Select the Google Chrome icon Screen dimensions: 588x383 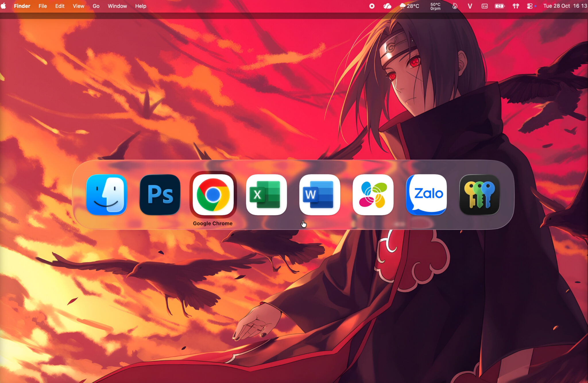[213, 195]
